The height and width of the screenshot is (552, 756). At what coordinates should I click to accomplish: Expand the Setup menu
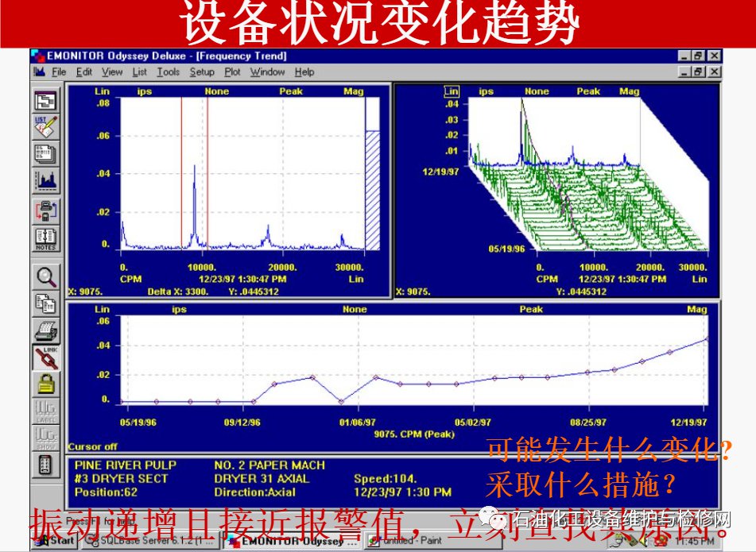point(202,72)
